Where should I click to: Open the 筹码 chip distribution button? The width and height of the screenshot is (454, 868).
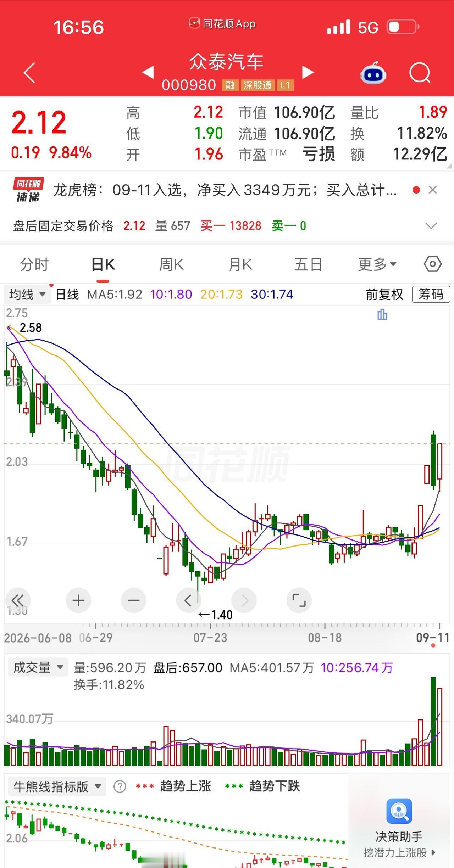431,294
